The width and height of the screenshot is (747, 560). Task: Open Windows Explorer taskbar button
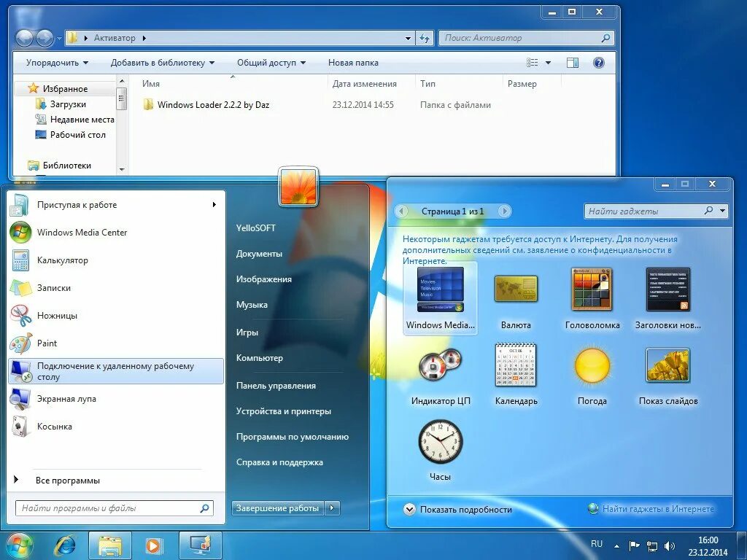[x=109, y=545]
